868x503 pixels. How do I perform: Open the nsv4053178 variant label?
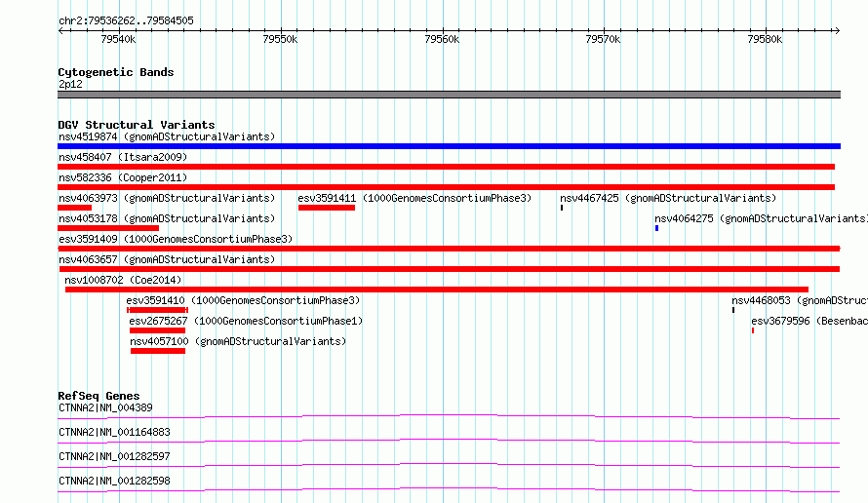[x=167, y=218]
